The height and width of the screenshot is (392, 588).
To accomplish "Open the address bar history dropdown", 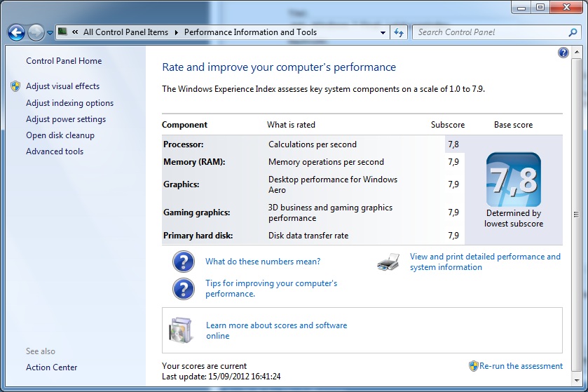I will pyautogui.click(x=383, y=33).
